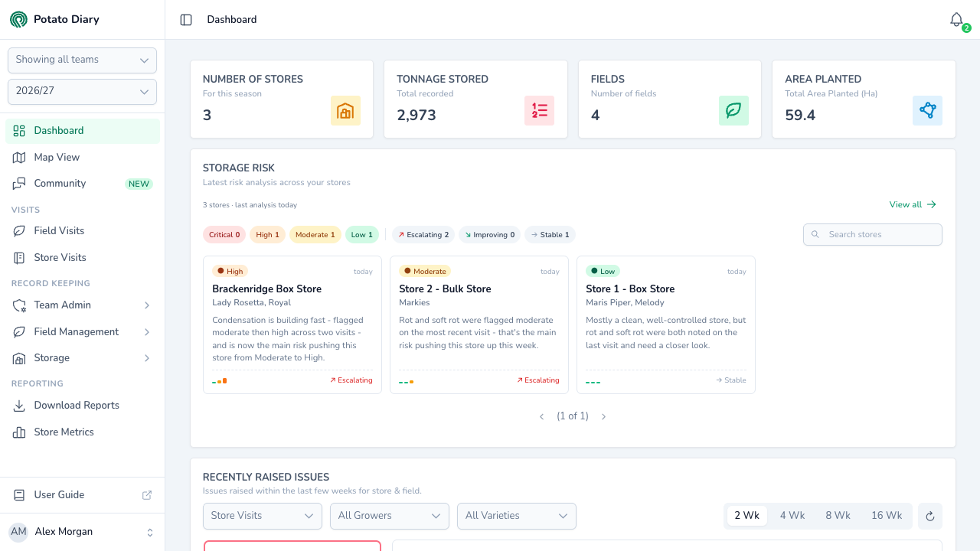
Task: Toggle the Critical 0 risk filter
Action: pyautogui.click(x=224, y=235)
